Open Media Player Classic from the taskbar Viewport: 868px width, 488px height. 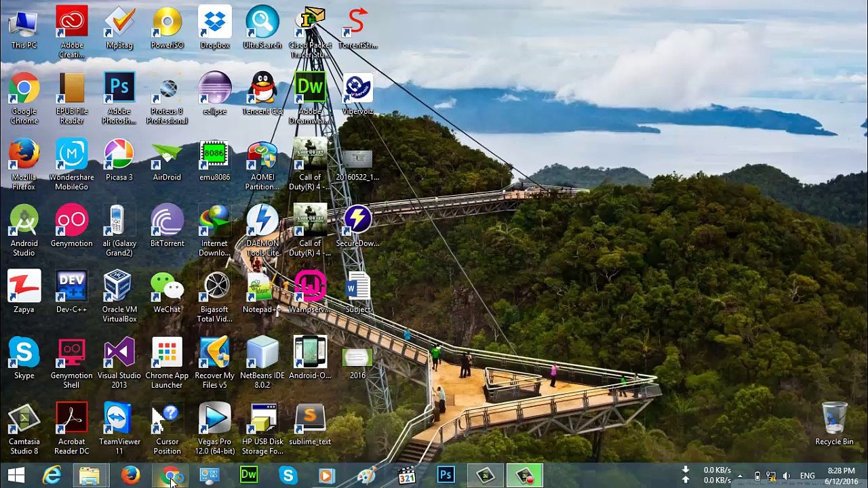click(x=407, y=475)
